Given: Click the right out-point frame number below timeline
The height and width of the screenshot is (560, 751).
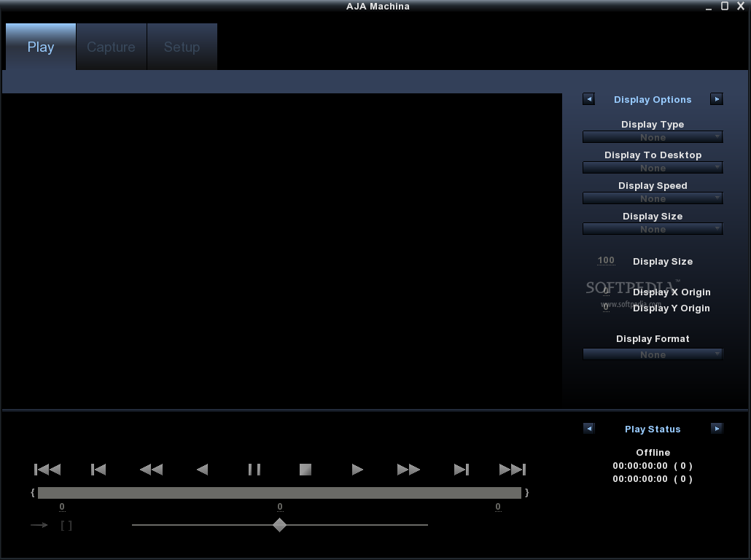Looking at the screenshot, I should click(498, 507).
